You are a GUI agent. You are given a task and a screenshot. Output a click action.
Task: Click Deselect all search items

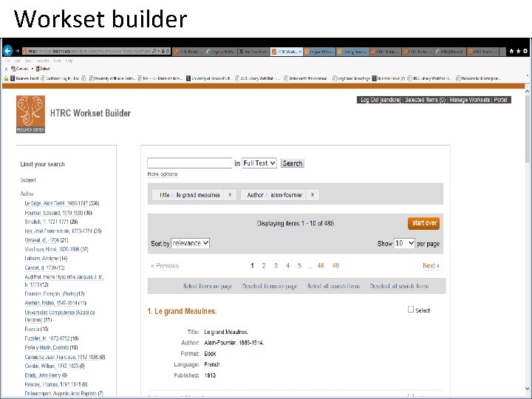(x=399, y=286)
